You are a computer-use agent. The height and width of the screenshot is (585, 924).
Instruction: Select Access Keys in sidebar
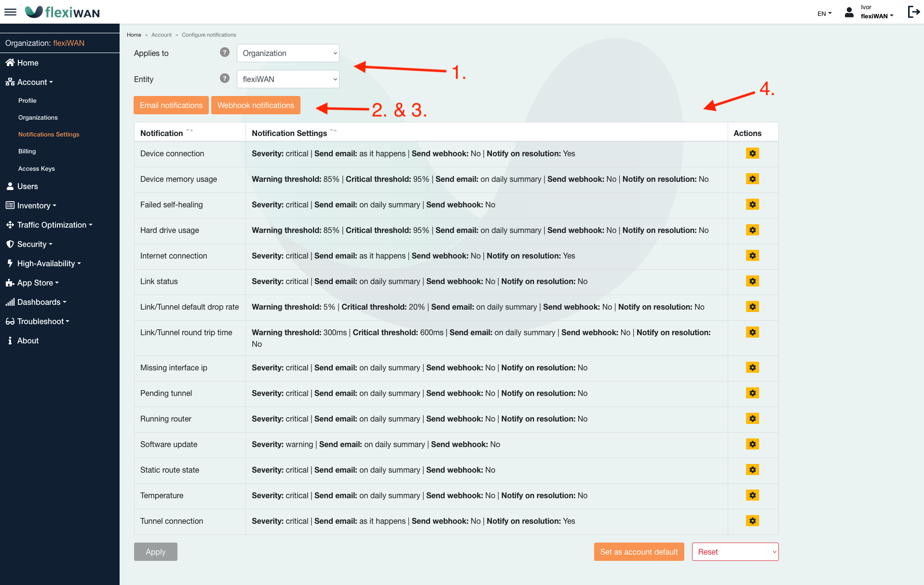[x=37, y=169]
